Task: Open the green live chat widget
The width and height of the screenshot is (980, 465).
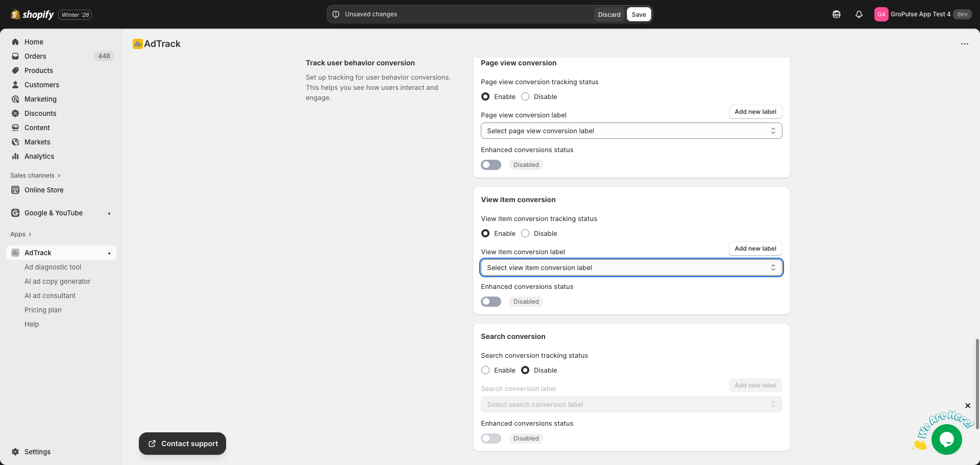Action: pyautogui.click(x=946, y=439)
